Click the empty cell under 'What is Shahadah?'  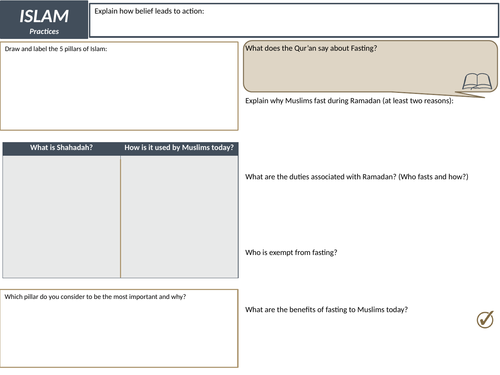(61, 217)
